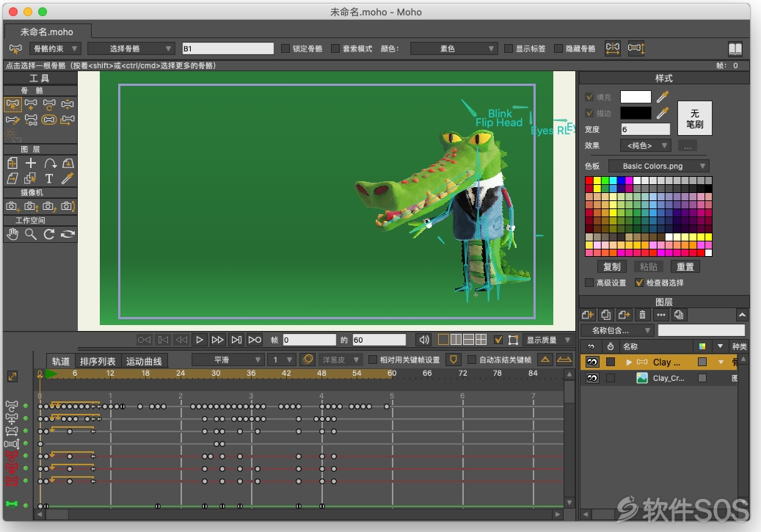Play the animation
The width and height of the screenshot is (761, 532).
200,340
